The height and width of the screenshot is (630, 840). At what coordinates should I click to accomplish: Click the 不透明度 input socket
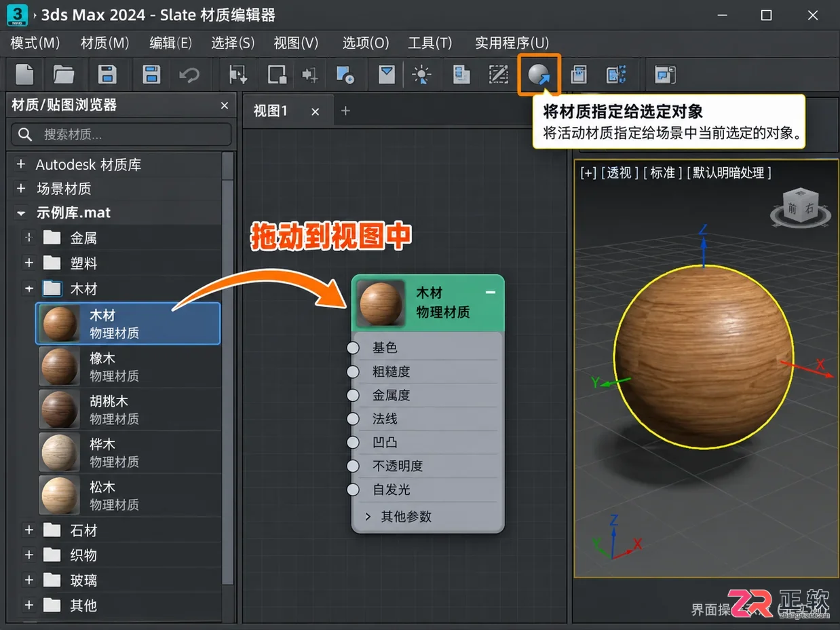[x=353, y=466]
